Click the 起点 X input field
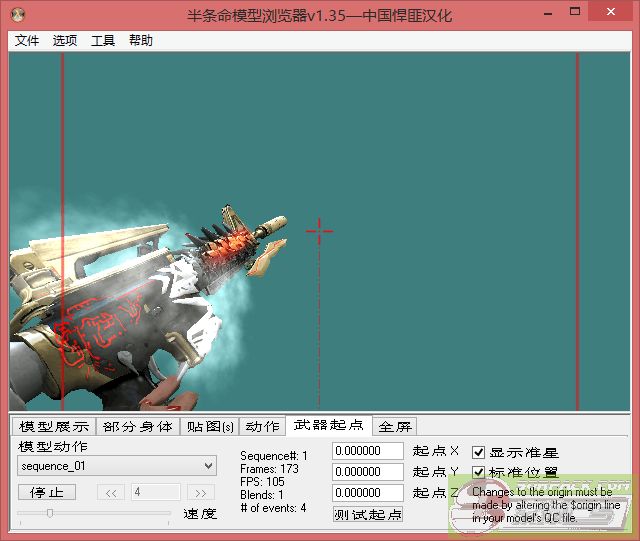 368,452
